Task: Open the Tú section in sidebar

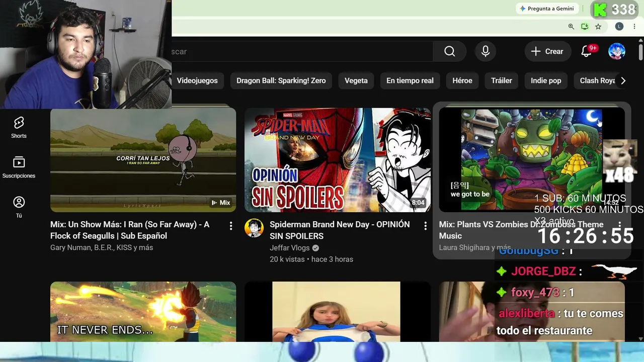Action: tap(19, 207)
